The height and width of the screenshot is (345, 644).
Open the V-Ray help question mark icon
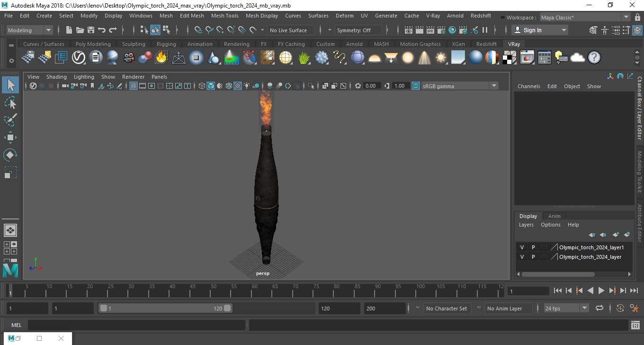pos(594,58)
